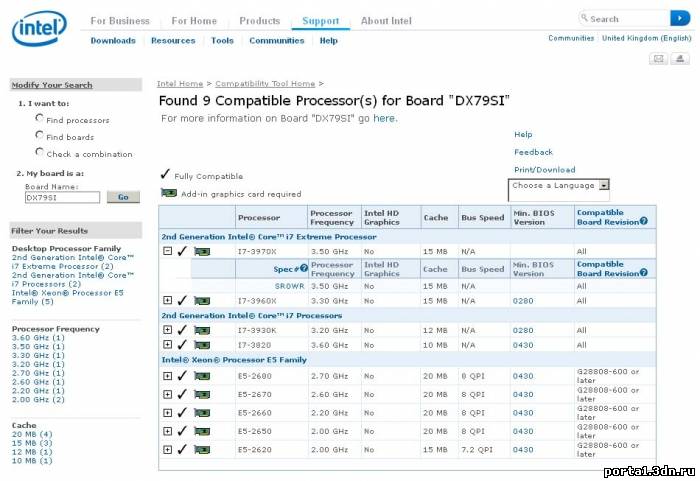Click graphics card icon in E5-2620 row
This screenshot has height=481, width=700.
(x=202, y=450)
